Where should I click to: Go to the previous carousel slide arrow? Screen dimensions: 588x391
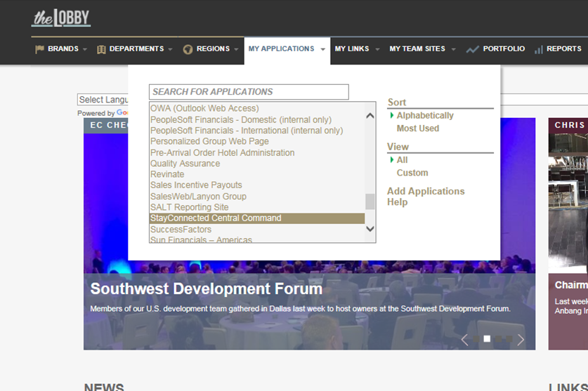point(464,340)
